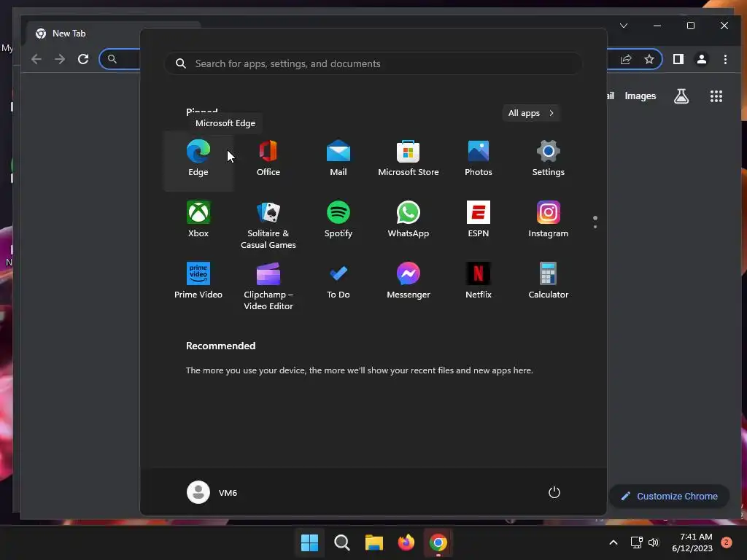The height and width of the screenshot is (560, 747).
Task: Open Clipchamp Video Editor
Action: point(268,286)
